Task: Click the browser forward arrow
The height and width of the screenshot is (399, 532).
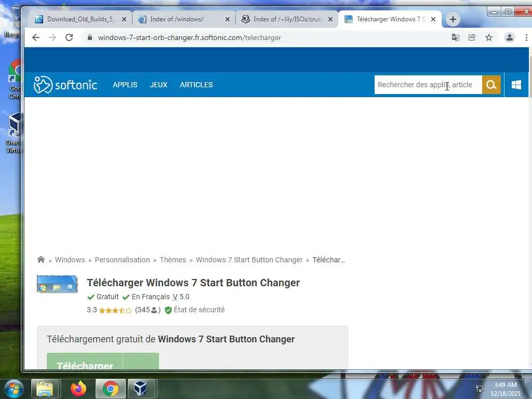Action: [52, 37]
